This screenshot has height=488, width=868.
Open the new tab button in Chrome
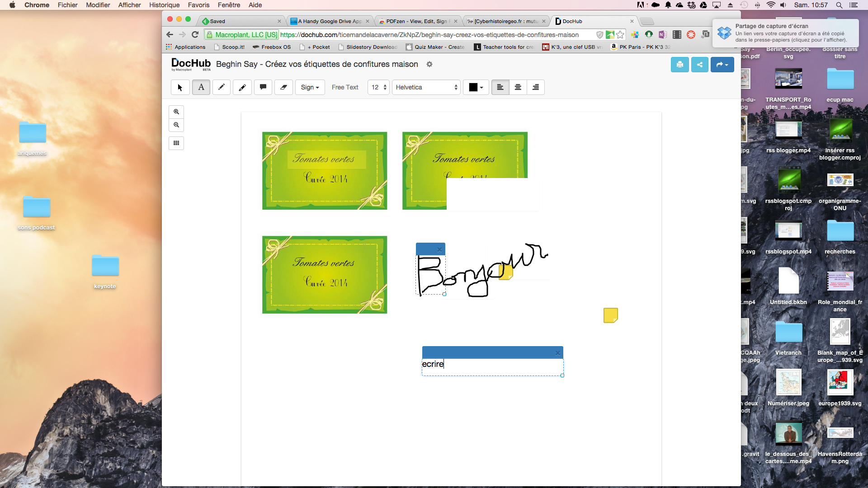coord(647,21)
